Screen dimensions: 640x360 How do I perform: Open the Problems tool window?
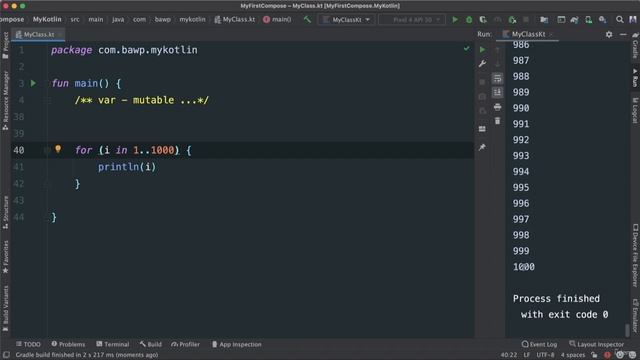(68, 344)
